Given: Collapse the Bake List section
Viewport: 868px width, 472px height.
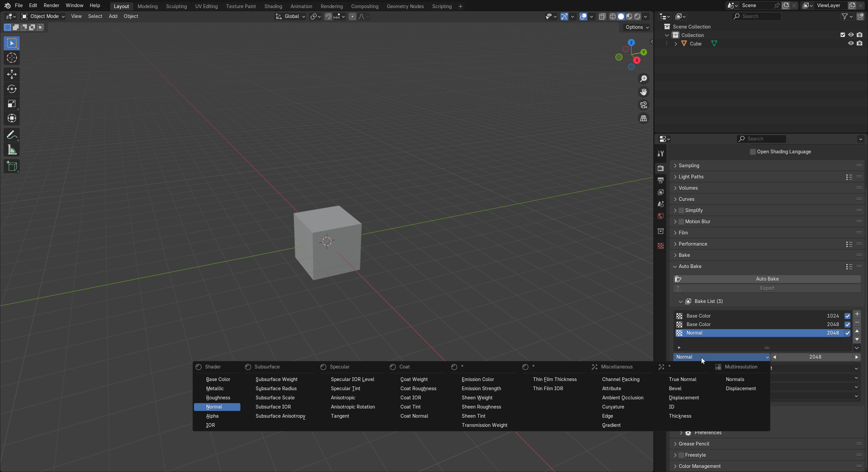Looking at the screenshot, I should pos(680,301).
